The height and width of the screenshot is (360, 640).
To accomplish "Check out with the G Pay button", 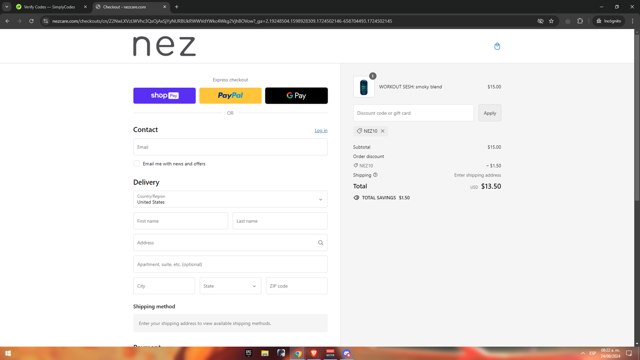I will click(x=296, y=96).
